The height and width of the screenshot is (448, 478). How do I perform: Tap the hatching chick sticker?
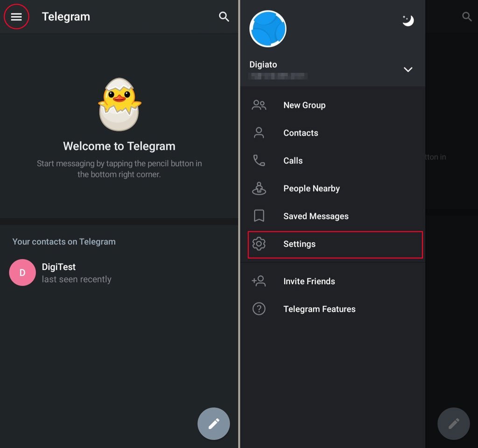119,104
